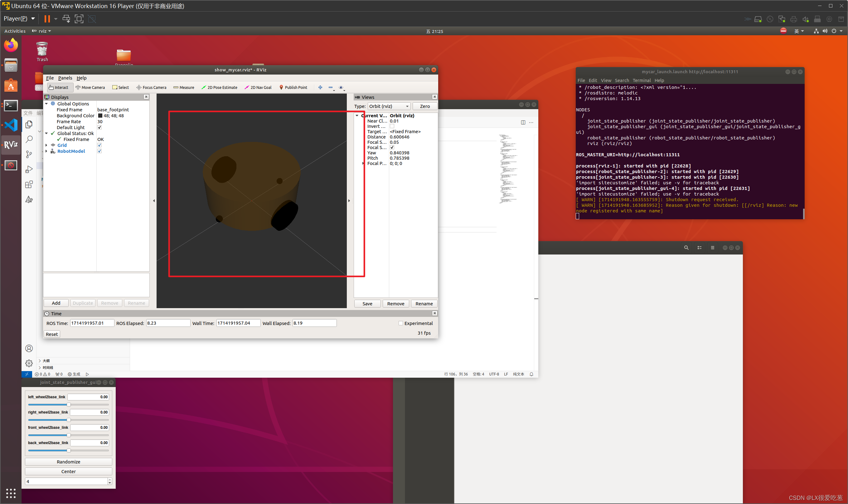The image size is (848, 504).
Task: Click the Zero button in Views panel
Action: coord(424,106)
